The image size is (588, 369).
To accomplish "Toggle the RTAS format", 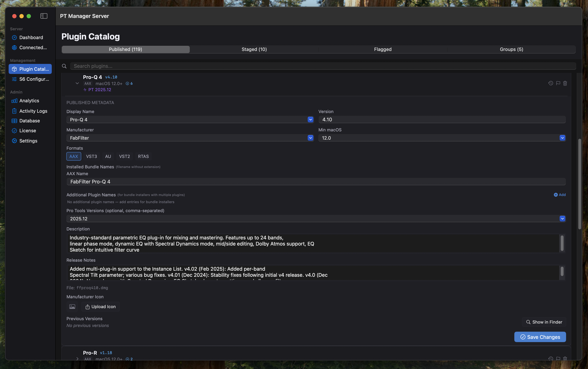I will tap(143, 156).
